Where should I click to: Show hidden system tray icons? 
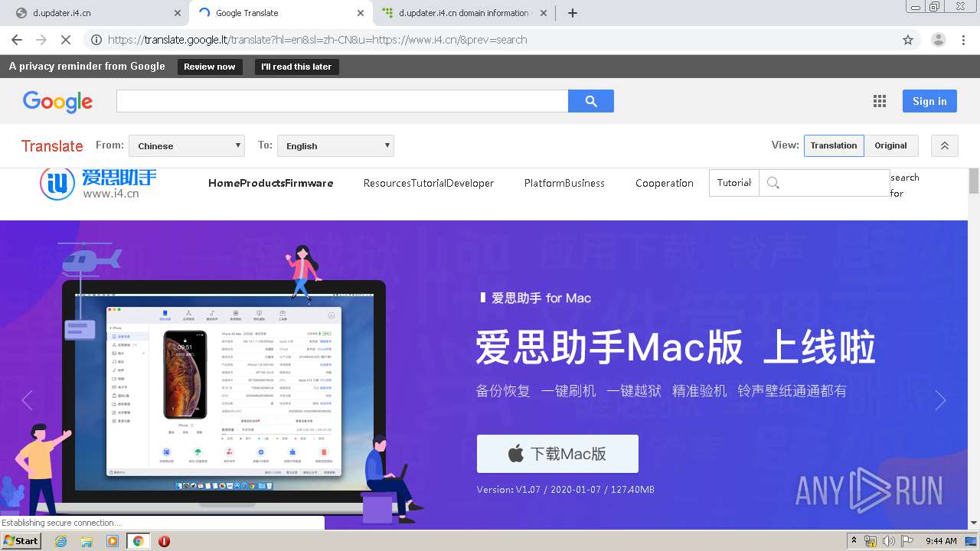[x=854, y=541]
